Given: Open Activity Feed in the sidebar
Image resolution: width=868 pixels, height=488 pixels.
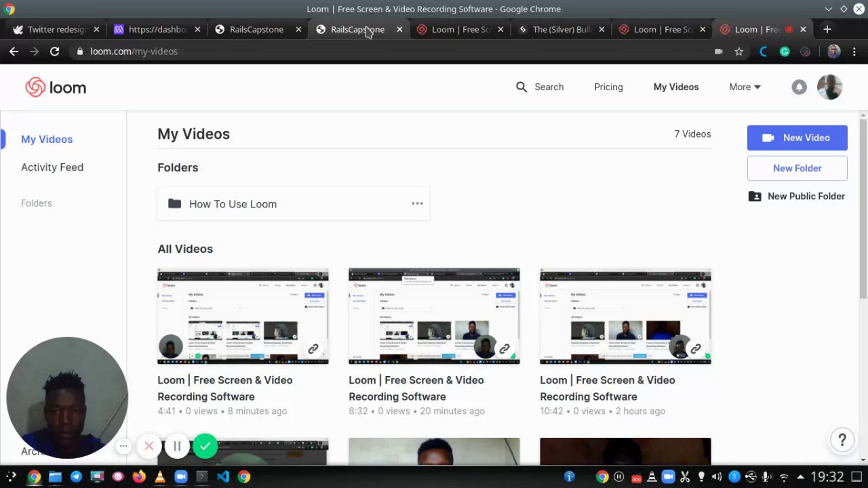Looking at the screenshot, I should 52,167.
